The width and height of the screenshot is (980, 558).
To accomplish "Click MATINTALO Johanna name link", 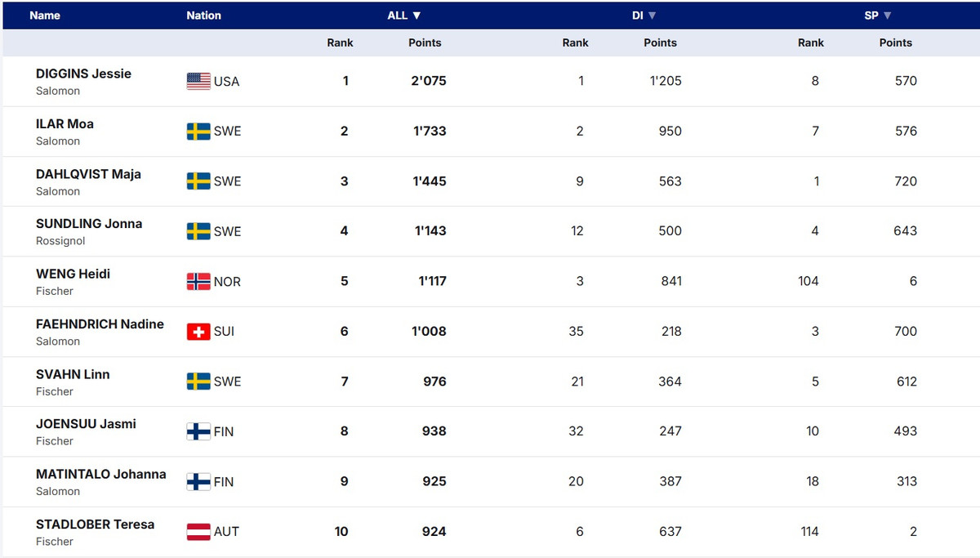I will (x=100, y=475).
